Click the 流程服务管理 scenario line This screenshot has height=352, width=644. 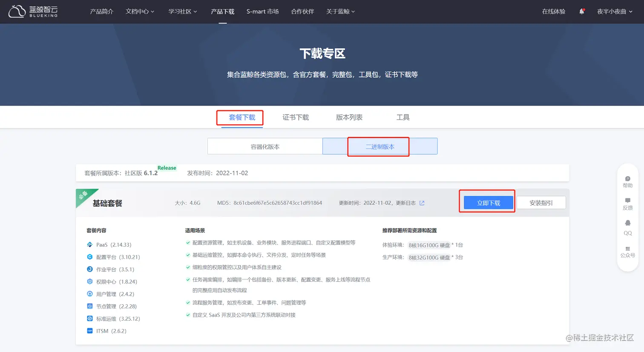249,303
